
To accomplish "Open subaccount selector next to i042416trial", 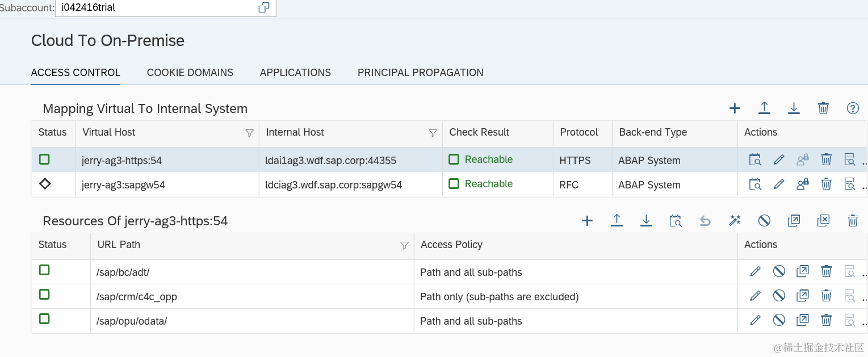I will tap(263, 7).
